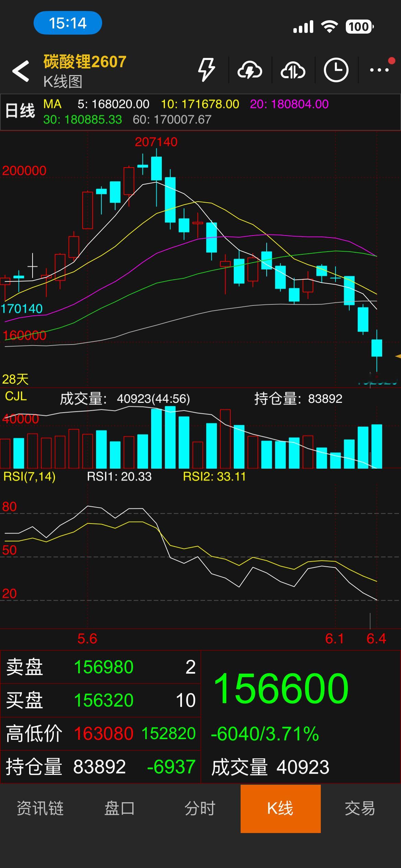This screenshot has width=401, height=868.
Task: Open the lightning quick-trade icon
Action: (x=207, y=70)
